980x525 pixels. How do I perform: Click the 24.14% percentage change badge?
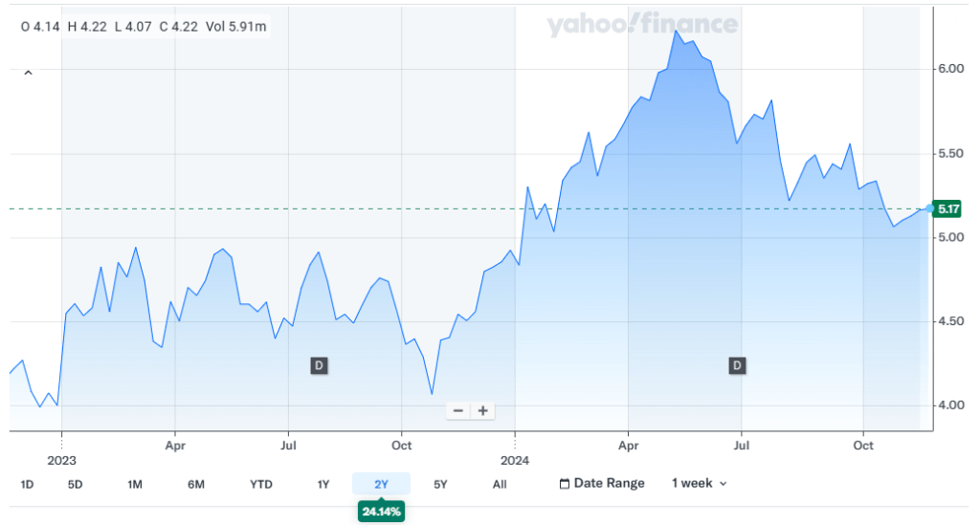382,512
